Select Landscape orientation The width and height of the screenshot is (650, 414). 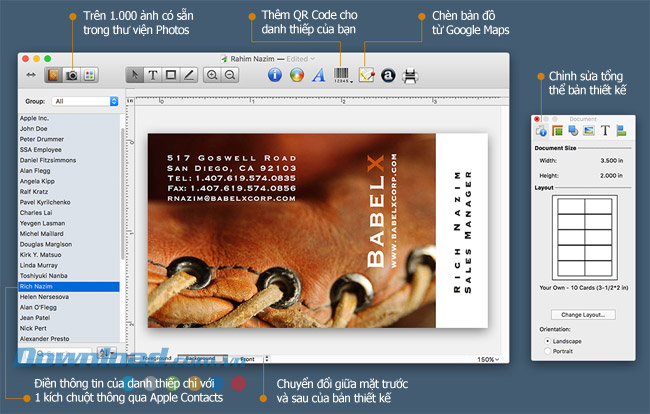(x=548, y=341)
